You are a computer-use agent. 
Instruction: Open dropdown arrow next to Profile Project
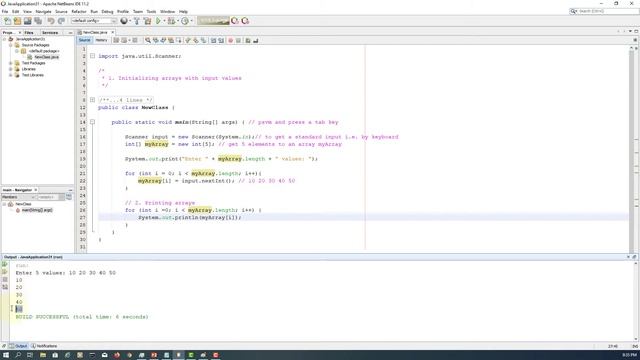pos(191,21)
